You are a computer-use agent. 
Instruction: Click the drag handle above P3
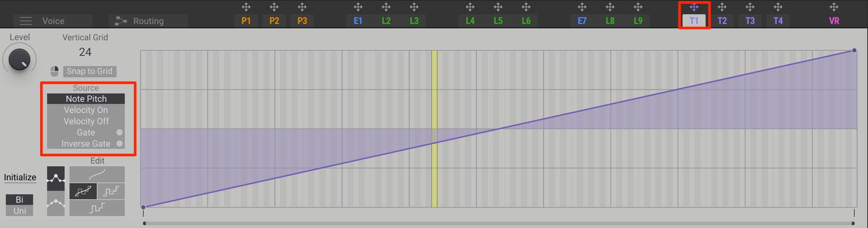[x=302, y=7]
